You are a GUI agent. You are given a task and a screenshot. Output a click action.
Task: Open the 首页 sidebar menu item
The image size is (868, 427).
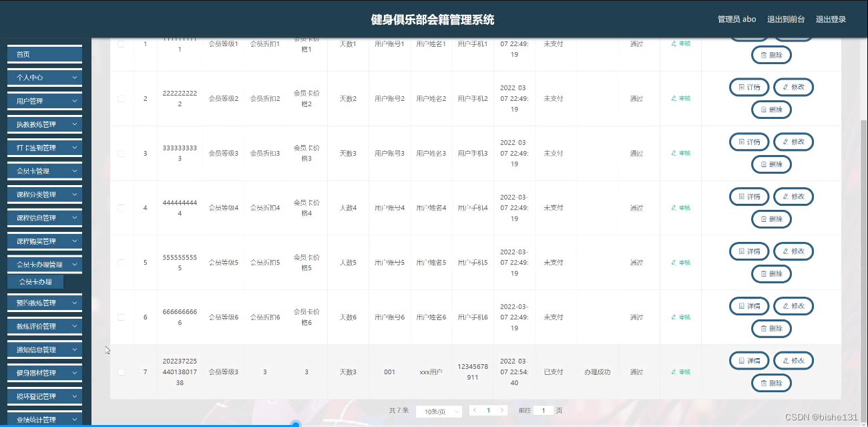coord(44,54)
